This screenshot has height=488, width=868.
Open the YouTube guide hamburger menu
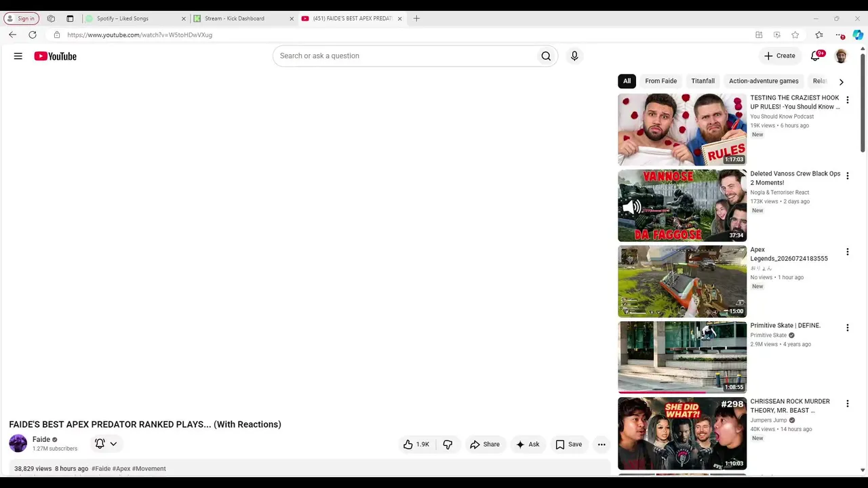(x=18, y=56)
